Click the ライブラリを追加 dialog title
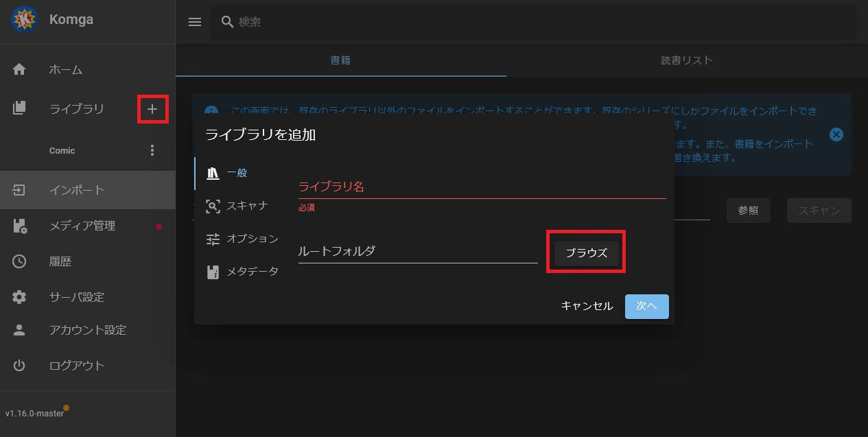The height and width of the screenshot is (437, 868). pos(261,135)
